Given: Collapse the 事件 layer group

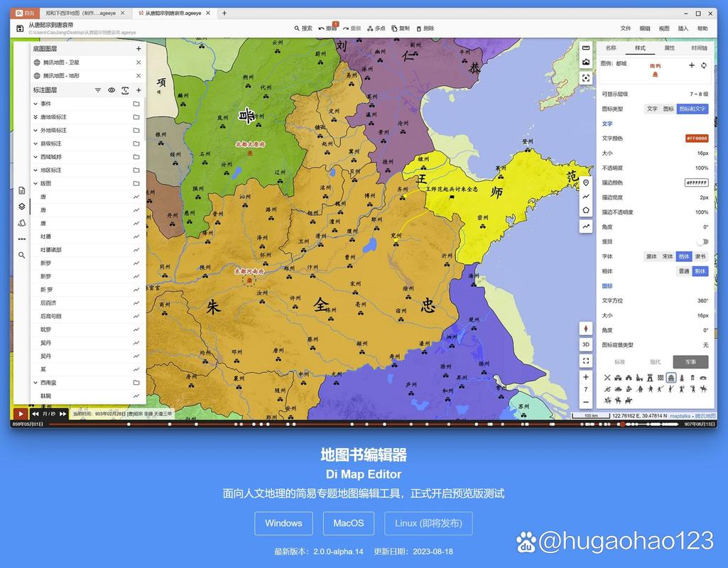Looking at the screenshot, I should pyautogui.click(x=36, y=104).
